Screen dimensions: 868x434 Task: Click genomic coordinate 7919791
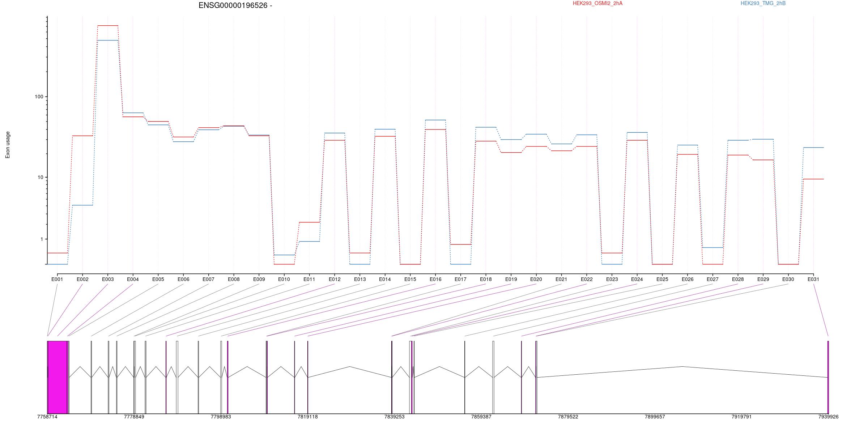click(x=742, y=417)
